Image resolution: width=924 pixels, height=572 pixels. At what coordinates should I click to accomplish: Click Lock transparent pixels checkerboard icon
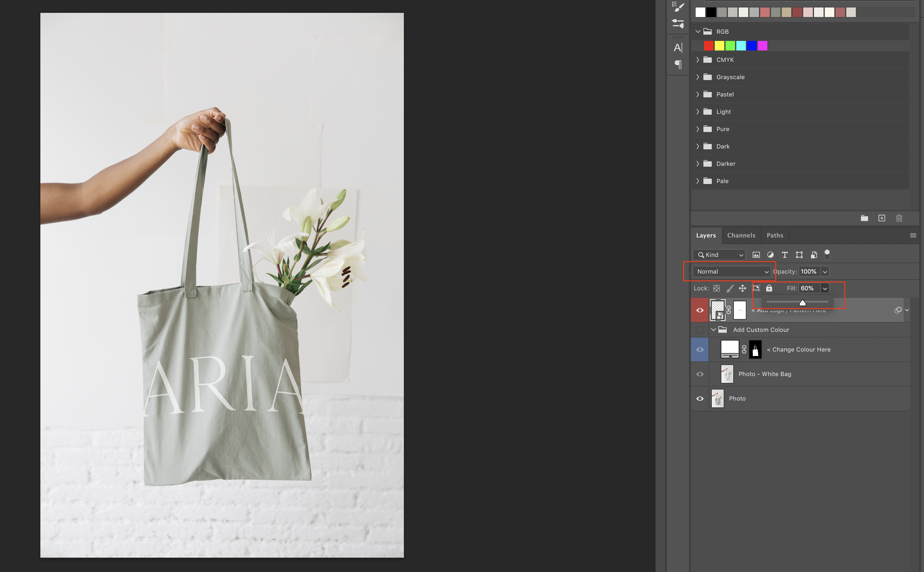(x=716, y=288)
